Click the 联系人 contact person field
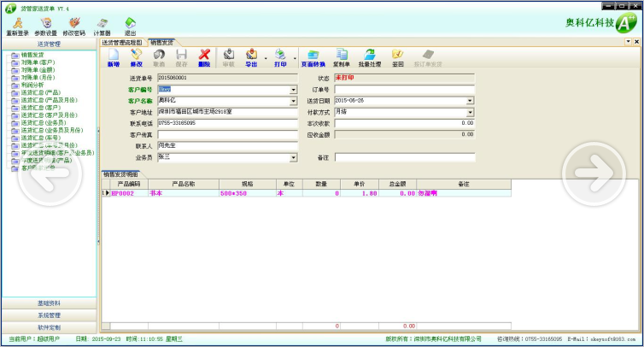 pyautogui.click(x=227, y=146)
